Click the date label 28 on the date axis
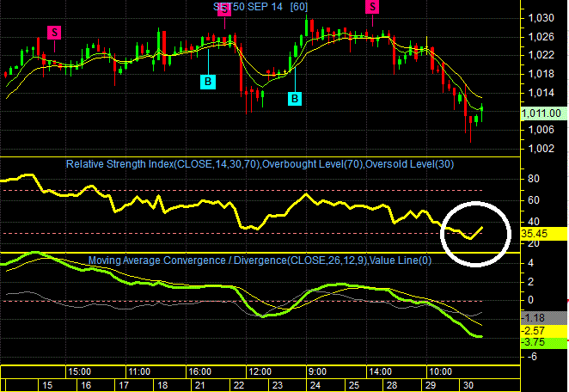 pyautogui.click(x=392, y=385)
